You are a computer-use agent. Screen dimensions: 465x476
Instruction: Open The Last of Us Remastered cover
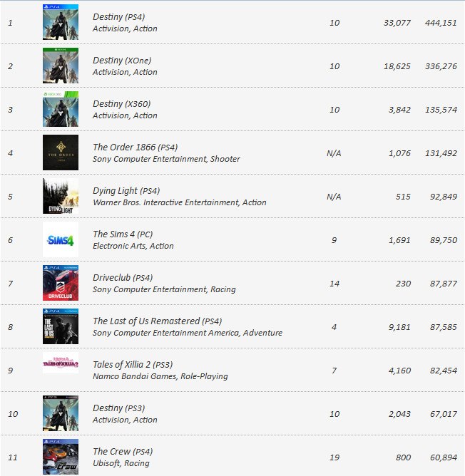coord(61,326)
